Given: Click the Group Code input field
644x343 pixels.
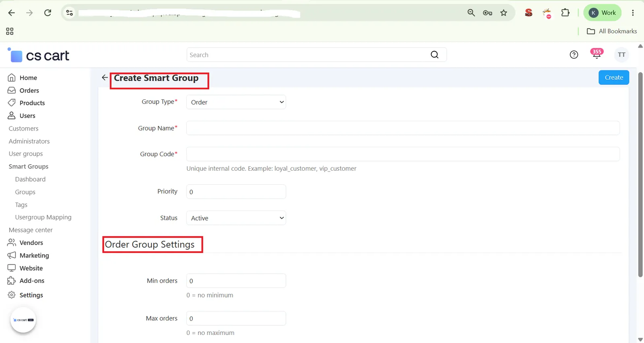Looking at the screenshot, I should (403, 154).
